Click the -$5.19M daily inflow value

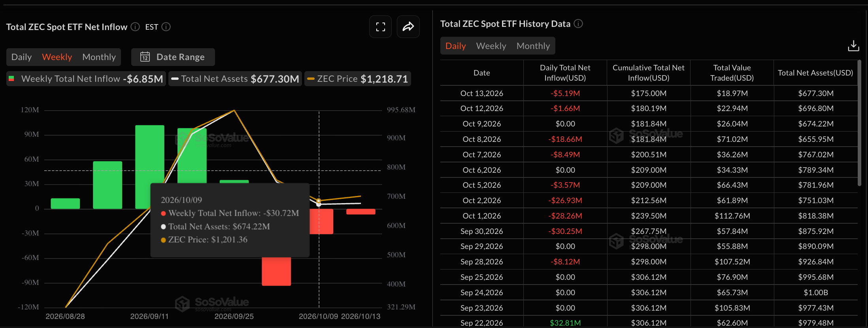pyautogui.click(x=565, y=93)
